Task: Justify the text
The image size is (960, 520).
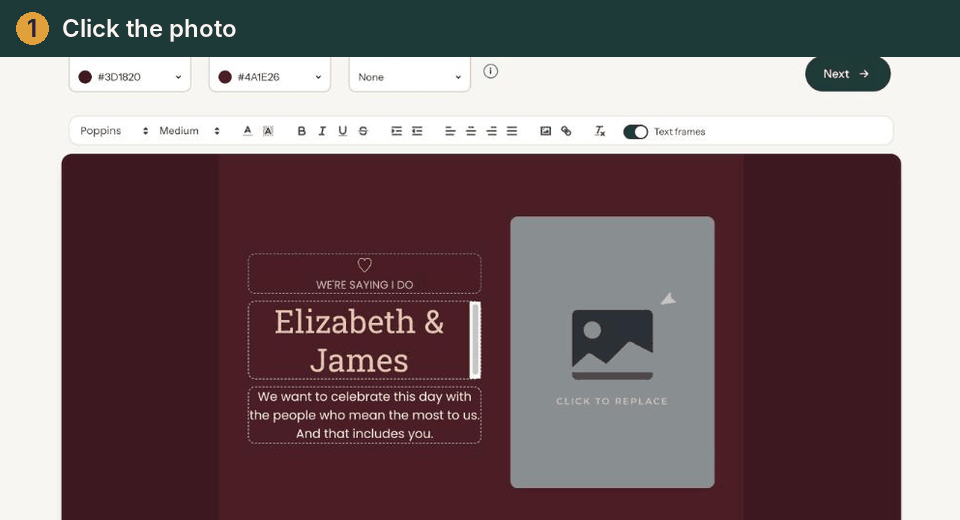Action: coord(512,131)
